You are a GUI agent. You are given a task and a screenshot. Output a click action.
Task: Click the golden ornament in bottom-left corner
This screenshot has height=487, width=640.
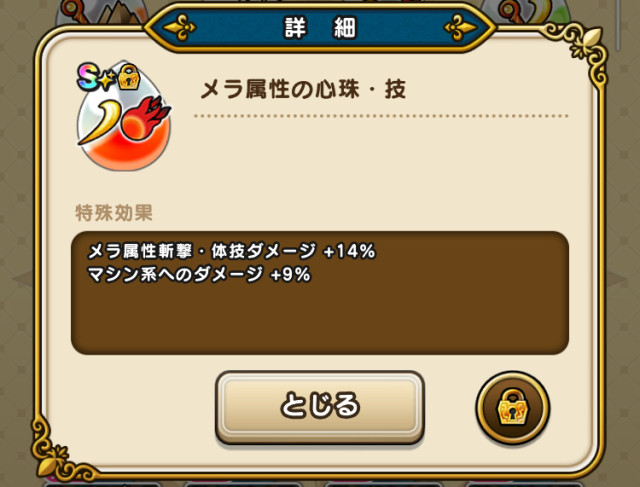coord(59,451)
